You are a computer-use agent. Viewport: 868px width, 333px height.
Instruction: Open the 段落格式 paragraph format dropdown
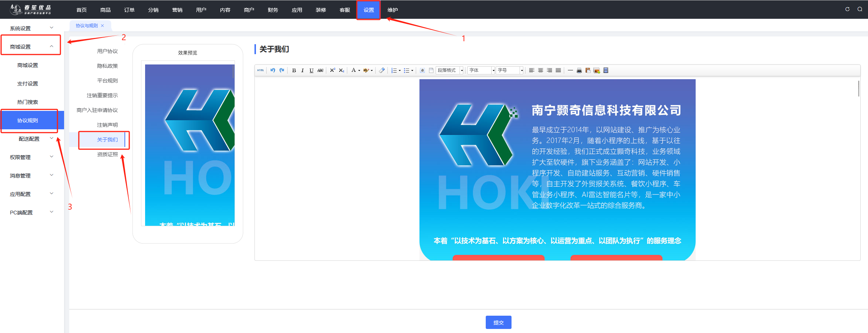(450, 70)
